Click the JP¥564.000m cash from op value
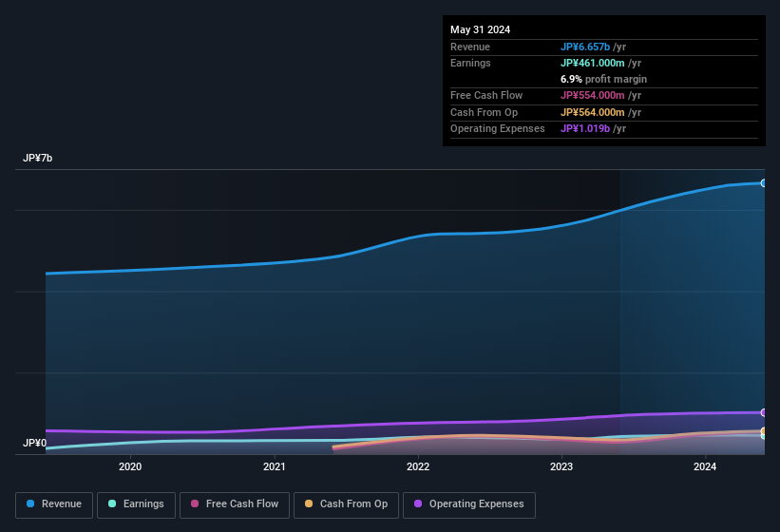Screen dimensions: 780x532 [x=593, y=112]
